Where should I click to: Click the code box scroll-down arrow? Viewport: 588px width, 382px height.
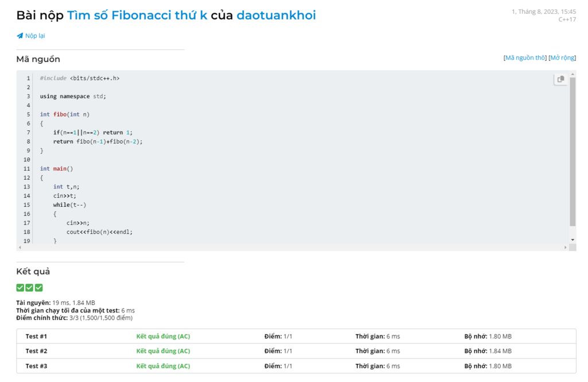pyautogui.click(x=572, y=239)
